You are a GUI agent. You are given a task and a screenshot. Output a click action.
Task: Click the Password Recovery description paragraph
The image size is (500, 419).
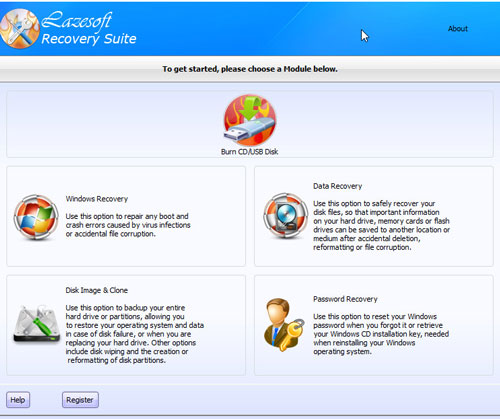pyautogui.click(x=381, y=334)
